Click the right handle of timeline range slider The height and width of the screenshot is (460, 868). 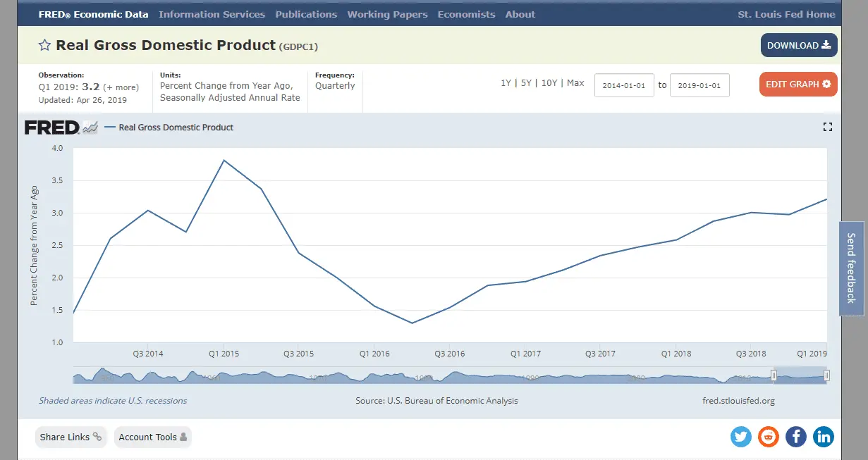pos(827,375)
